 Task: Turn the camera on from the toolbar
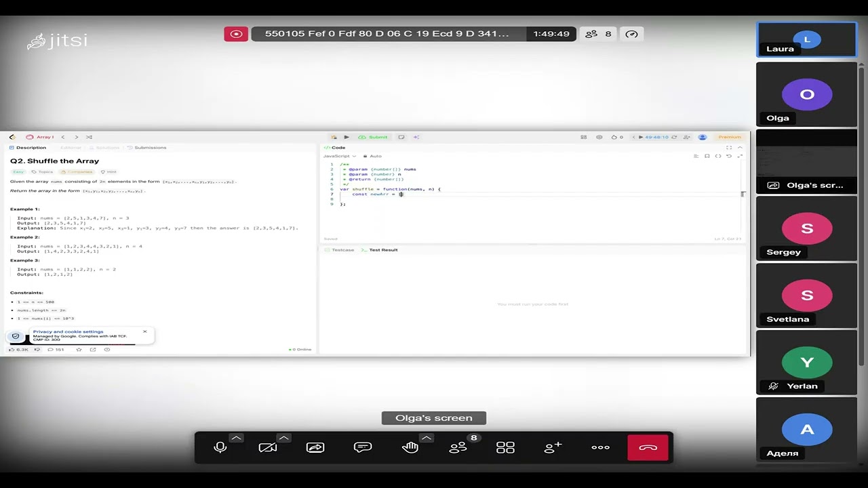(268, 447)
